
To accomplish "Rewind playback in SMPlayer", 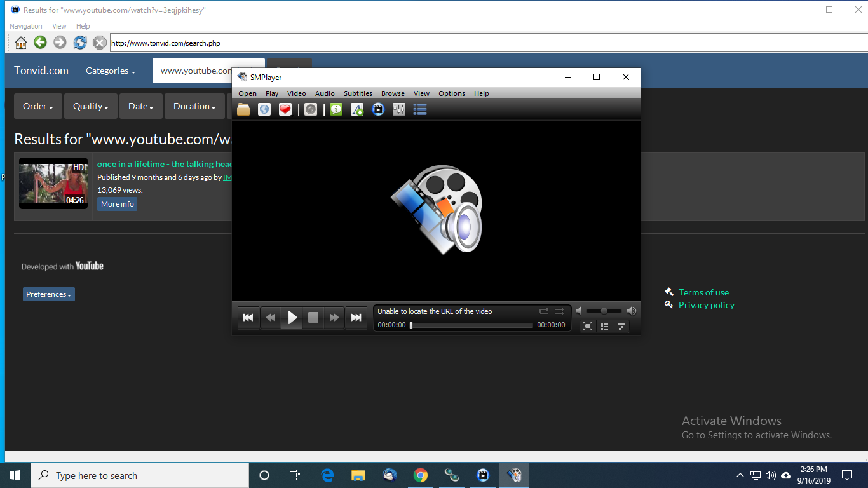I will point(271,318).
